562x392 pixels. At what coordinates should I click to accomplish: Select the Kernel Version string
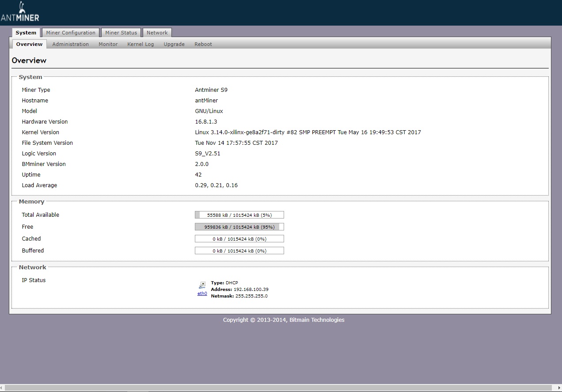coord(308,132)
